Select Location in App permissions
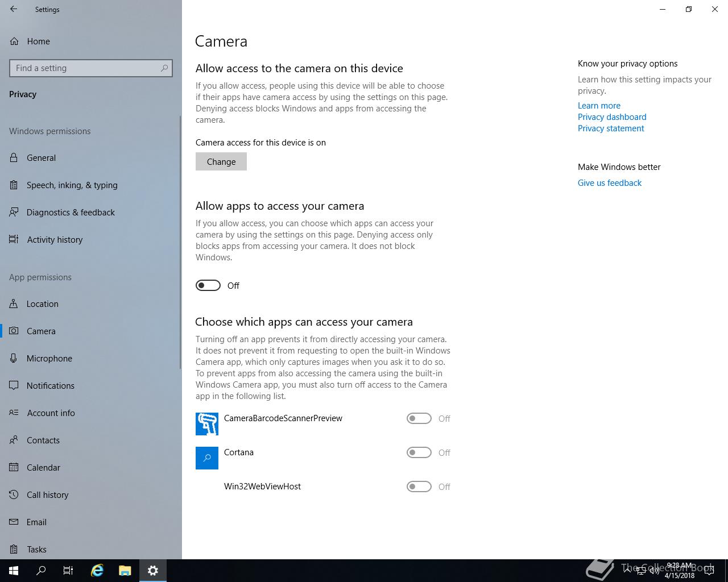Image resolution: width=728 pixels, height=582 pixels. click(43, 304)
